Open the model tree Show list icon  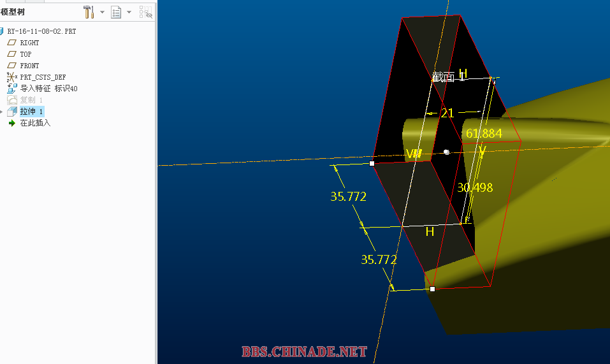(x=116, y=13)
